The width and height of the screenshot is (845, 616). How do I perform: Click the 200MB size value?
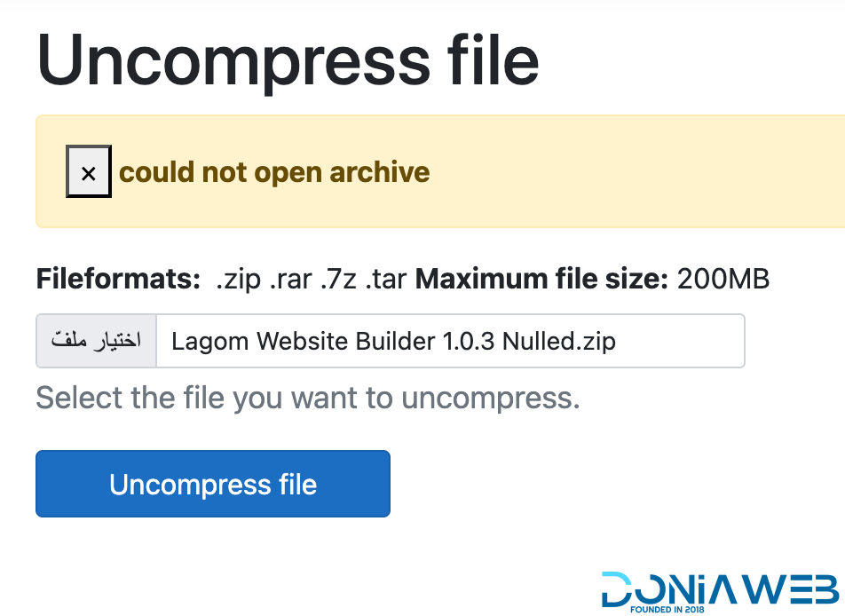[x=723, y=280]
